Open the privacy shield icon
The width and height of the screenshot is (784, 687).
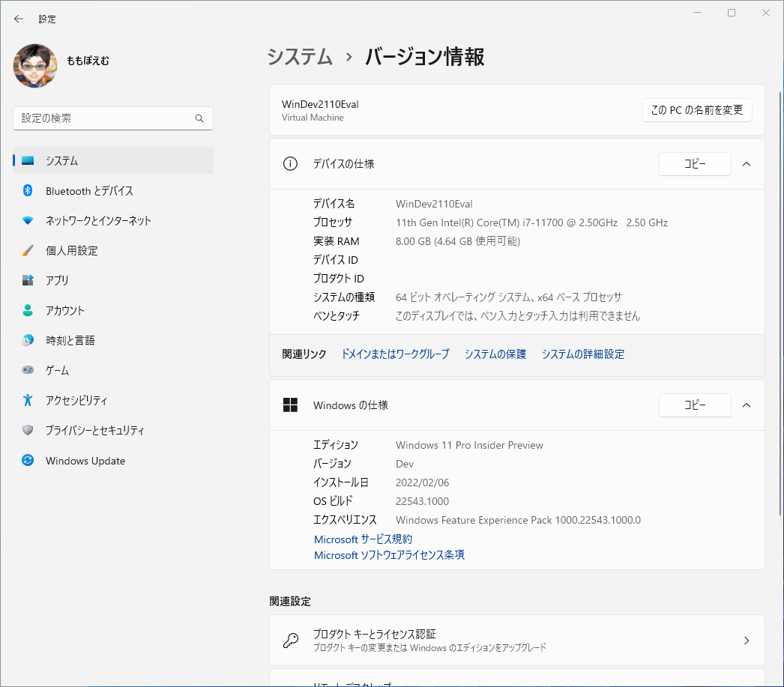(x=28, y=430)
